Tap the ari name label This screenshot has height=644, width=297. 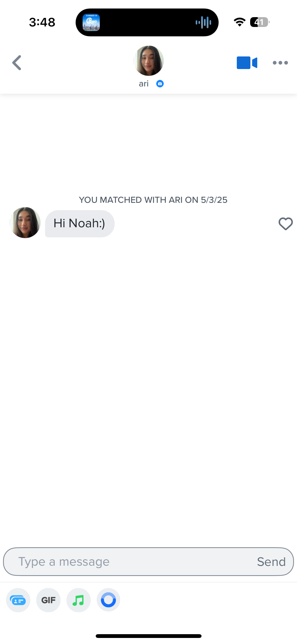[144, 84]
